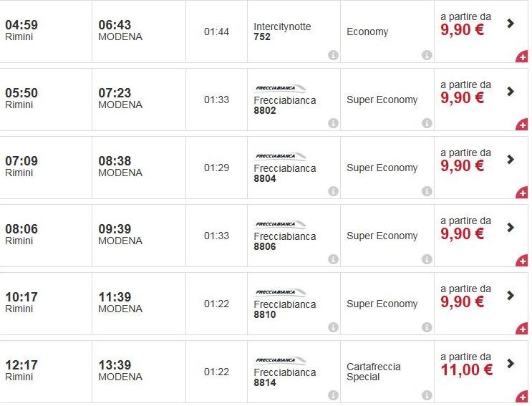532x406 pixels.
Task: Click the 13:39 MODENA arrival cell
Action: pos(120,371)
